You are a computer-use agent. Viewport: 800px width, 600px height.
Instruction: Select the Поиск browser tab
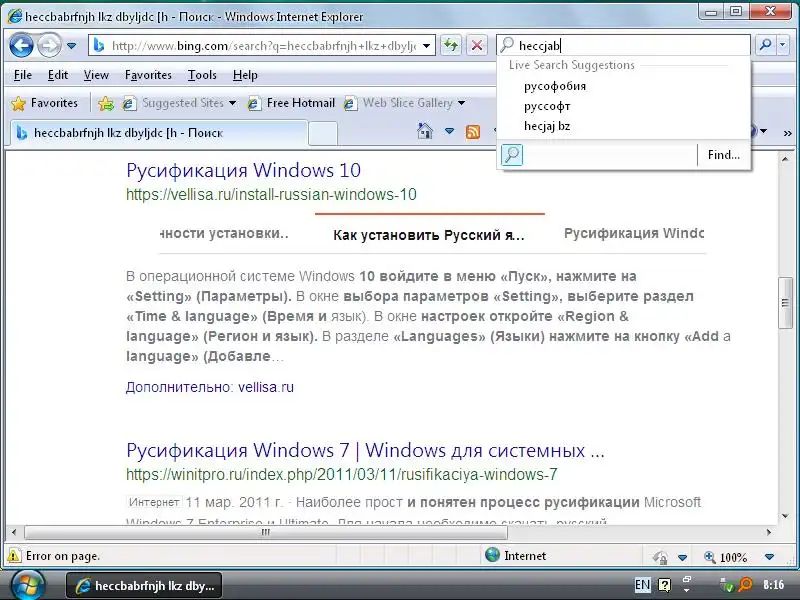point(158,133)
